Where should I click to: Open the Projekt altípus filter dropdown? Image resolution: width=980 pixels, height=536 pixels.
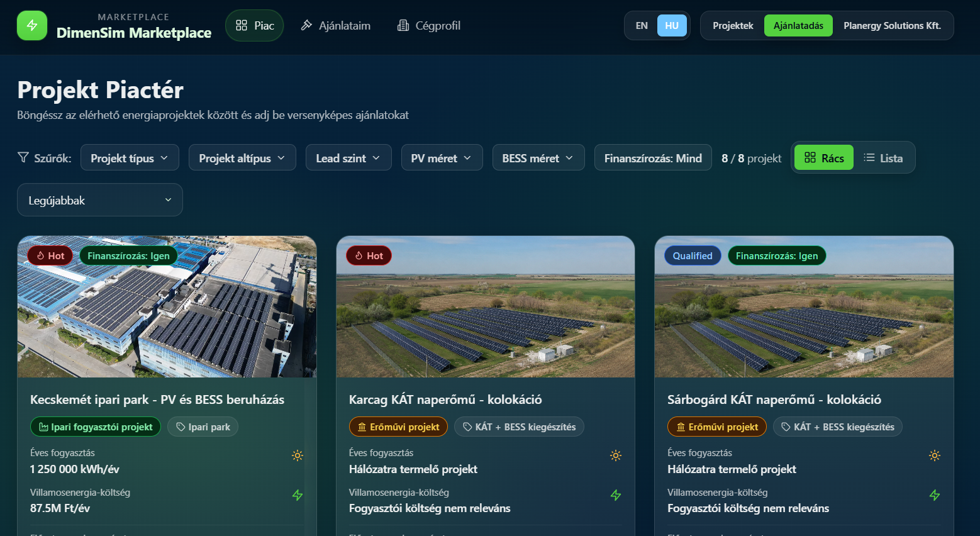click(242, 158)
